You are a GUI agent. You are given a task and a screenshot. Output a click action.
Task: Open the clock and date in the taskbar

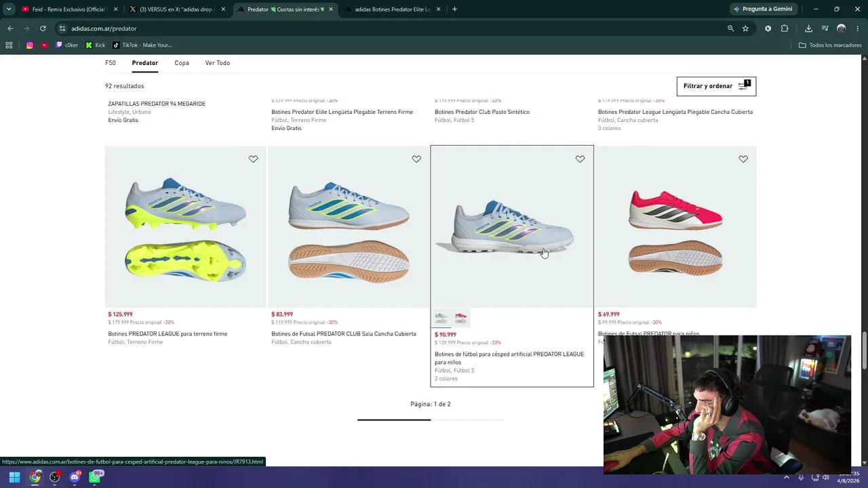click(848, 477)
